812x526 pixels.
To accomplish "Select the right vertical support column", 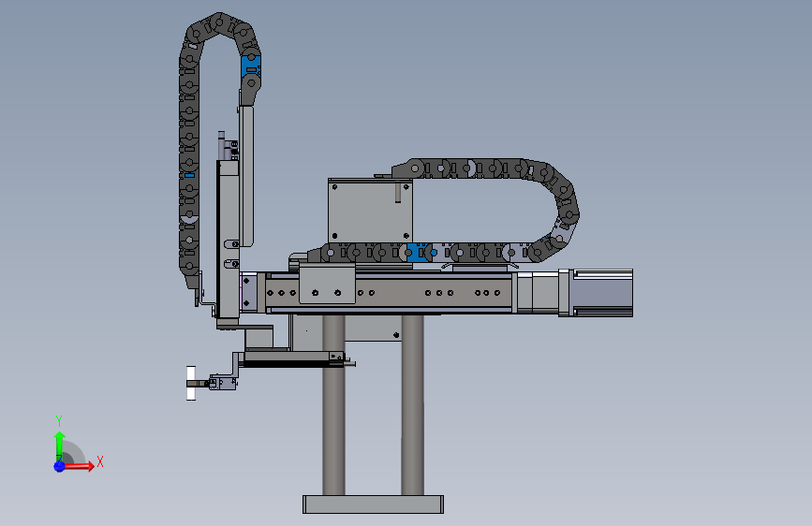I will tap(413, 405).
